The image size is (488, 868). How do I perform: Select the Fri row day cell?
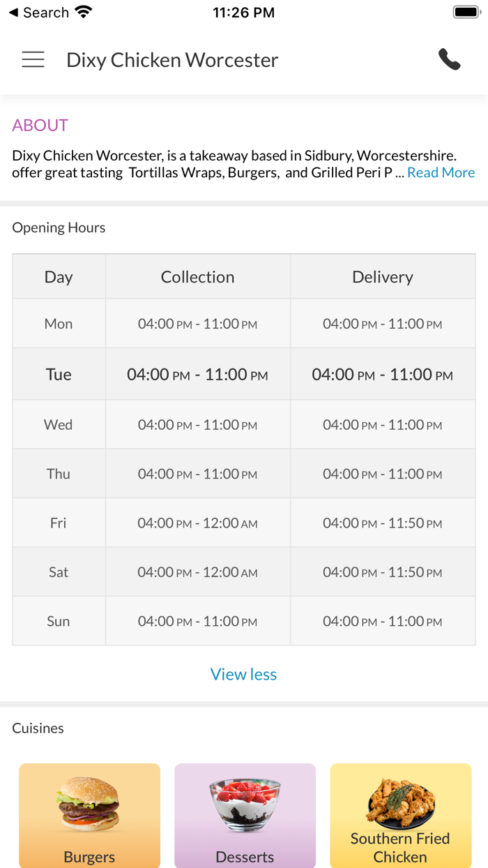coord(59,523)
